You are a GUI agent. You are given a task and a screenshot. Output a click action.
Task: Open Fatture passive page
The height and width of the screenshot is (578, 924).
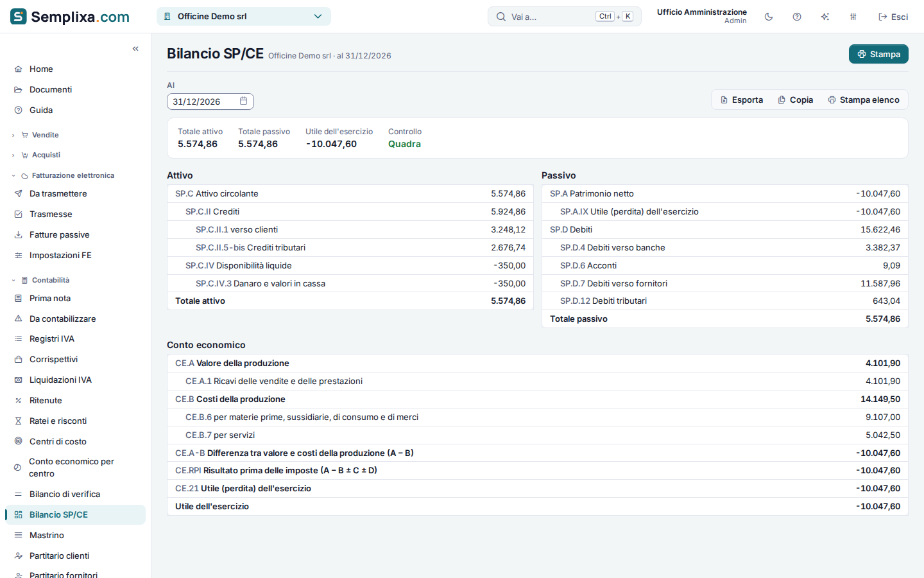[x=75, y=234]
